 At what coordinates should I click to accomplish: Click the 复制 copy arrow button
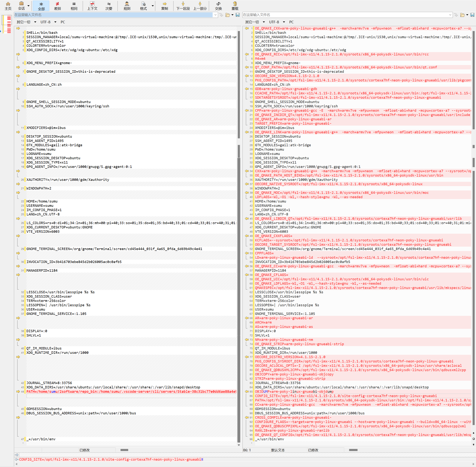click(164, 6)
